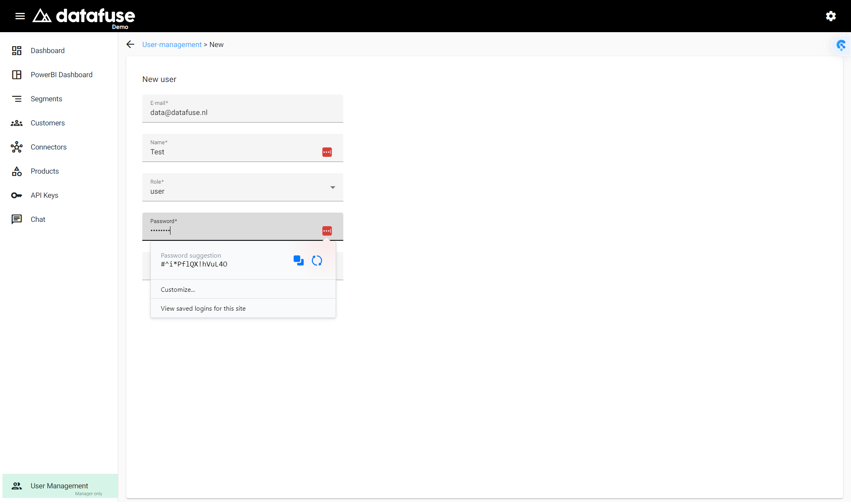
Task: Select User Management in sidebar
Action: pyautogui.click(x=60, y=486)
